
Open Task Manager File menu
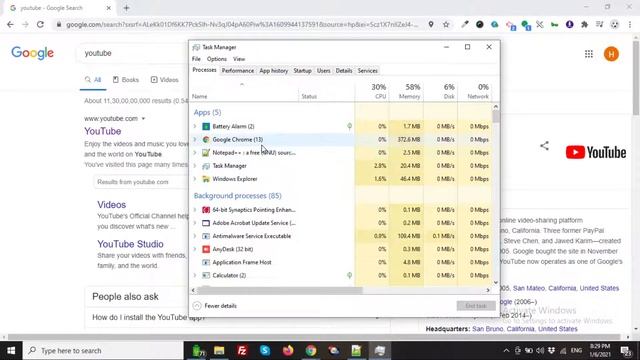point(196,59)
